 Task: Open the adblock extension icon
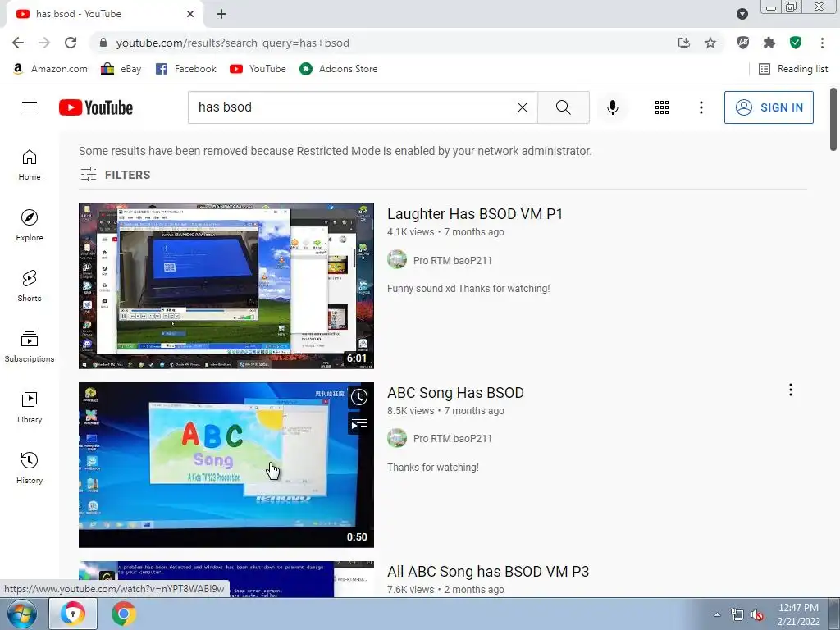743,43
